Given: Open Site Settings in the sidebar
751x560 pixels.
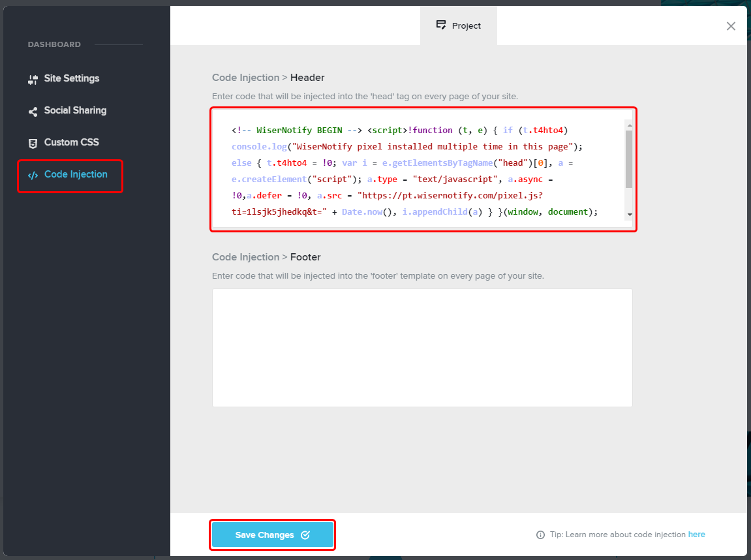Looking at the screenshot, I should tap(71, 78).
